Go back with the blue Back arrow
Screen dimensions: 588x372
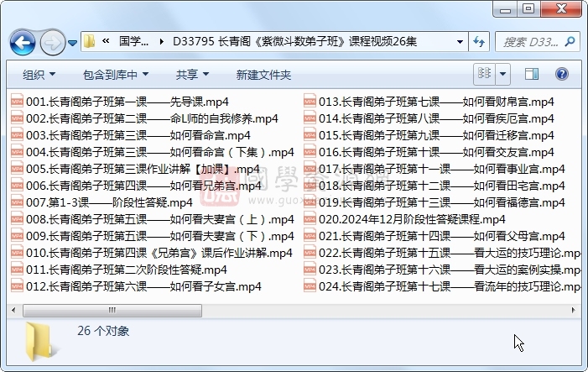click(23, 43)
